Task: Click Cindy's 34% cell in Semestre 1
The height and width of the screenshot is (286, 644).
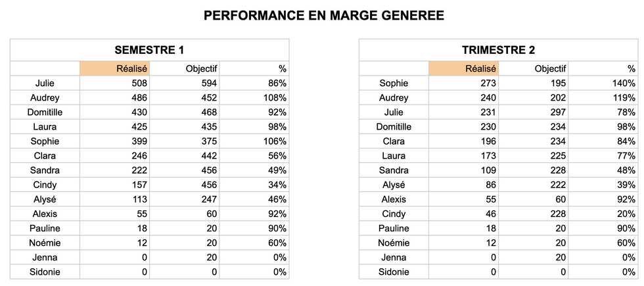Action: (254, 185)
